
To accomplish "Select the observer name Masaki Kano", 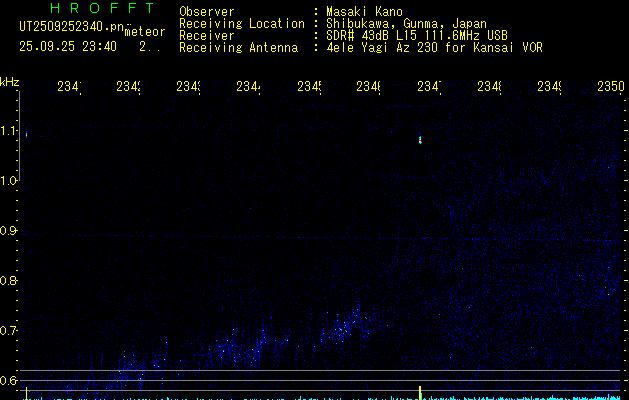I will coord(364,11).
